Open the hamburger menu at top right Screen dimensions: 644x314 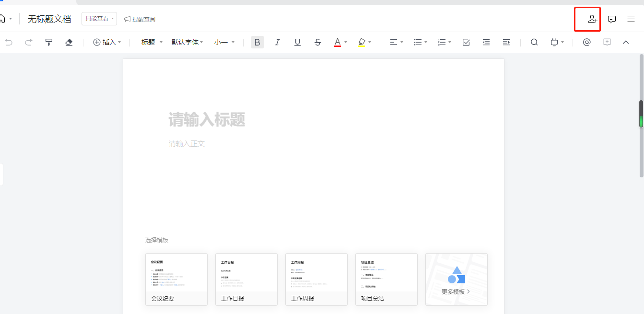(x=631, y=19)
